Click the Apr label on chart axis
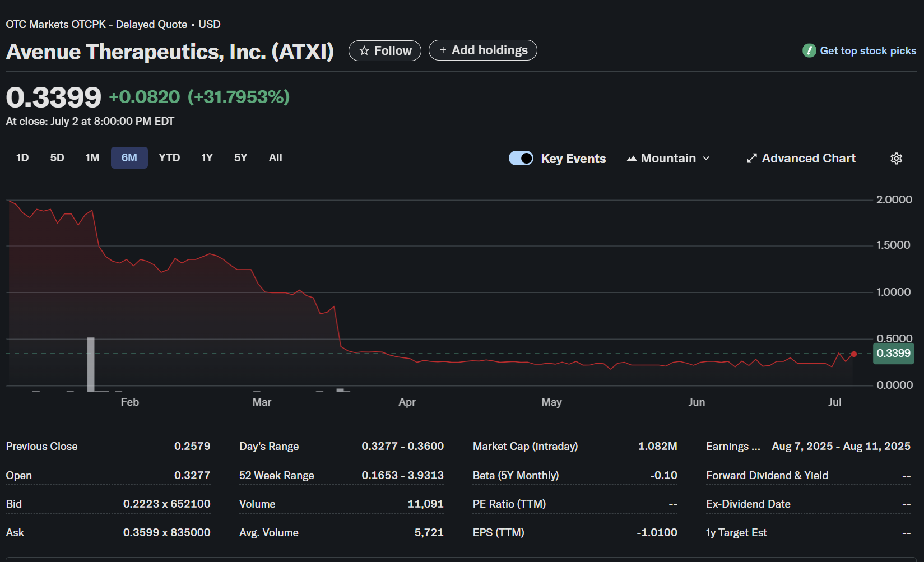This screenshot has height=562, width=924. [407, 402]
